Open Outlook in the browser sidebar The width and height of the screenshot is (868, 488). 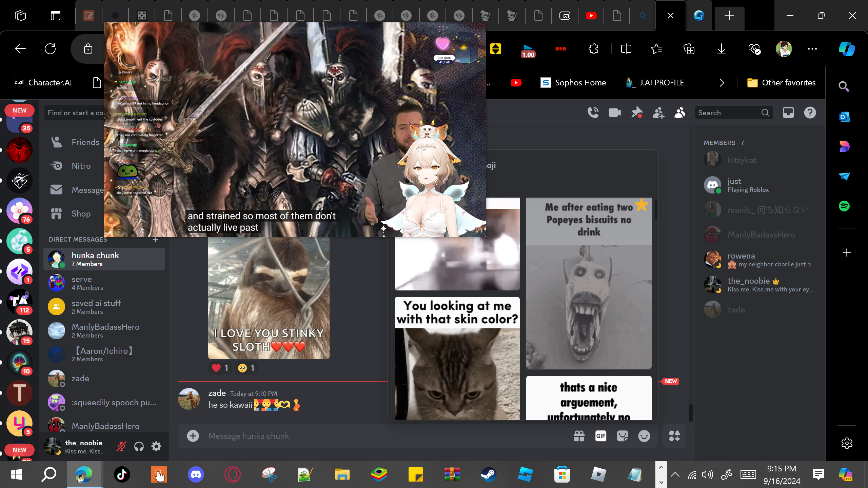click(844, 117)
